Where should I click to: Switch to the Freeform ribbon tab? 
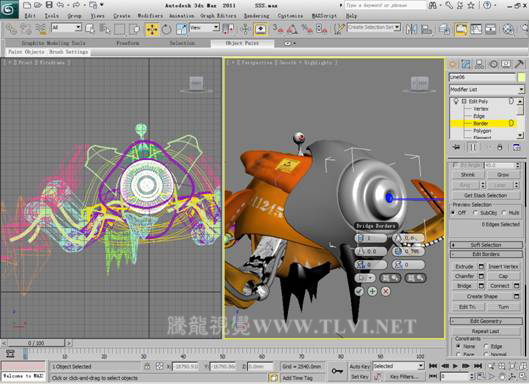click(x=128, y=43)
